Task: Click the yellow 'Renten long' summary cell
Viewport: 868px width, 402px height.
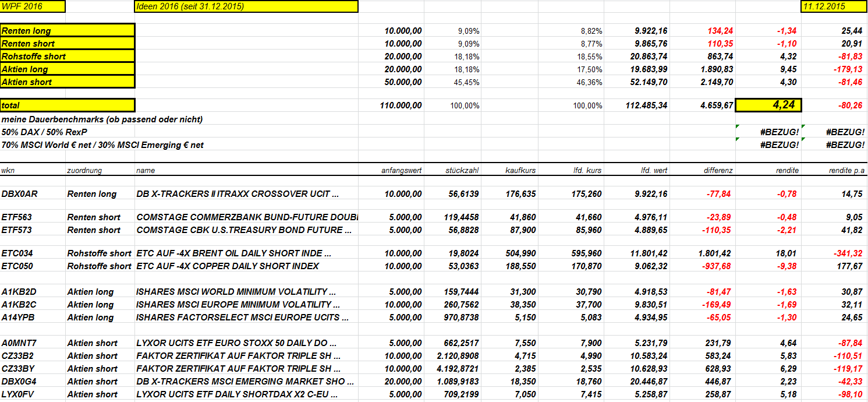Action: [68, 31]
